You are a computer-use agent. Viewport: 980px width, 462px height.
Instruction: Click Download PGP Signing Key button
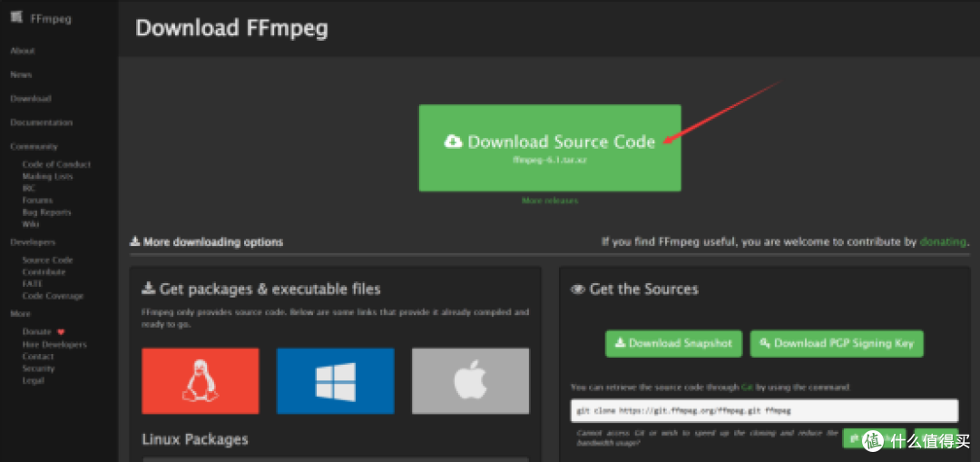837,343
